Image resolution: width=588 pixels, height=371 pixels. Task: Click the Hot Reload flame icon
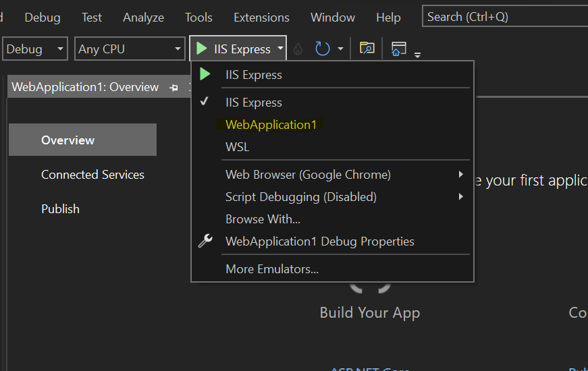(x=298, y=49)
